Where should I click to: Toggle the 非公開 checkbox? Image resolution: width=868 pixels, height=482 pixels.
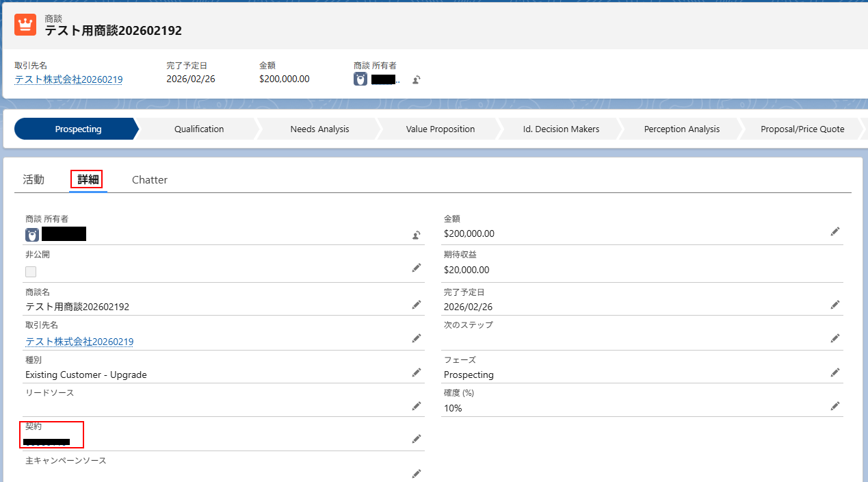31,272
